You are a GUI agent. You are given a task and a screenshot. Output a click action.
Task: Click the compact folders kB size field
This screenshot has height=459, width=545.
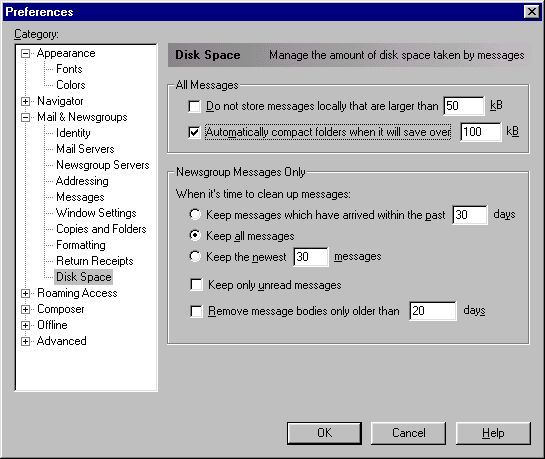click(481, 132)
